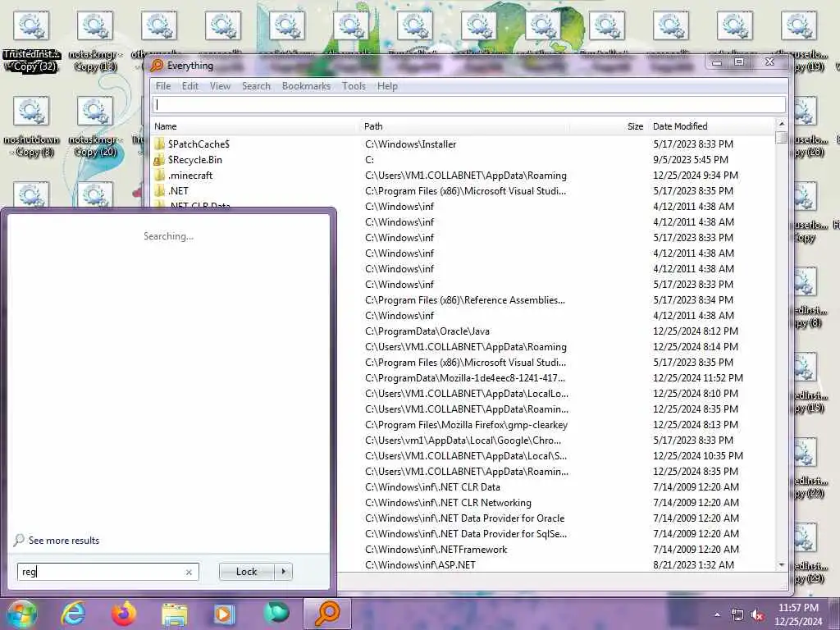Click the $PatchCache$ folder icon

[x=159, y=144]
